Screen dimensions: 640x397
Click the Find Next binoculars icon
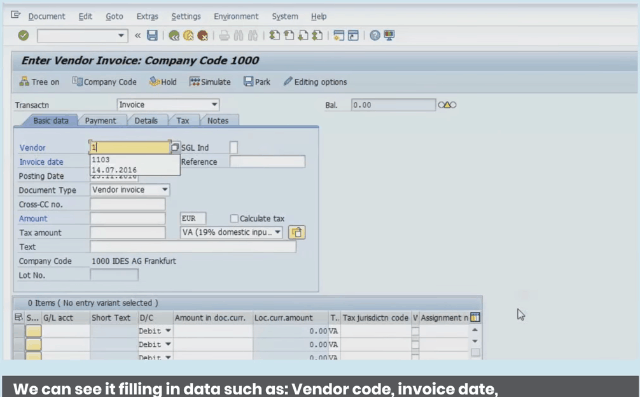[253, 36]
